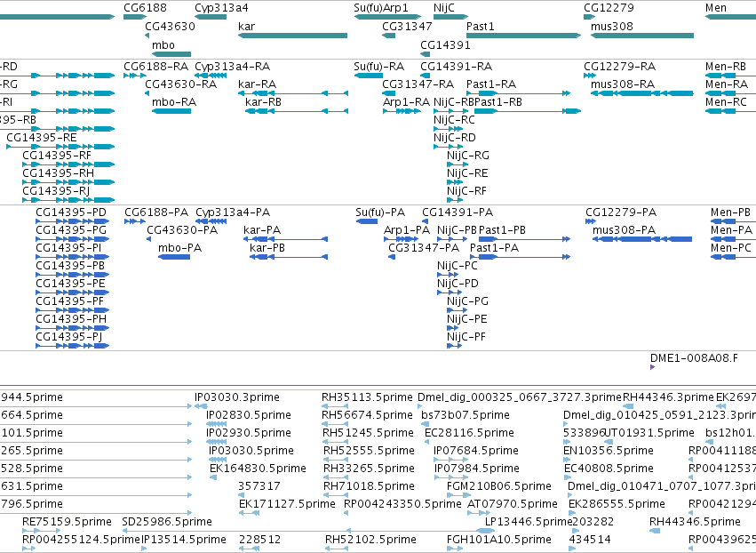Open the EN10356.5prime EST label

point(609,450)
